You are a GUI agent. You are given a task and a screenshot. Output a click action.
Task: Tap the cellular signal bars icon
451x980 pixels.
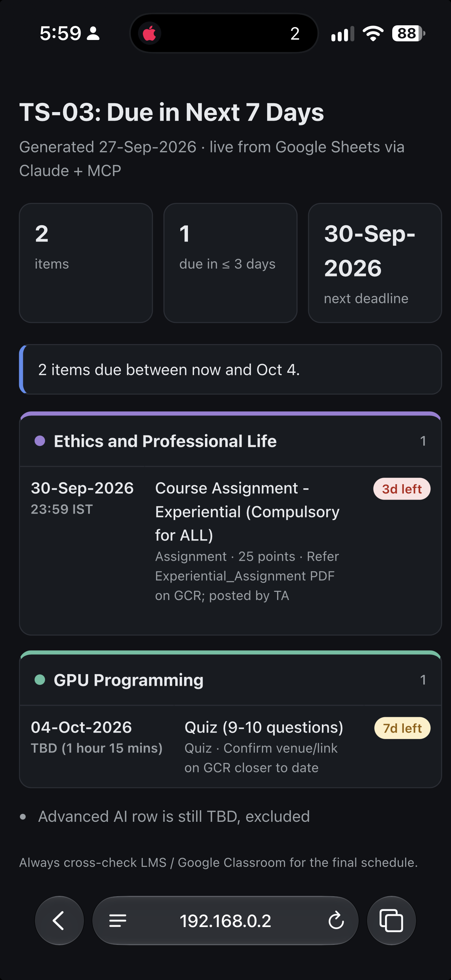342,33
